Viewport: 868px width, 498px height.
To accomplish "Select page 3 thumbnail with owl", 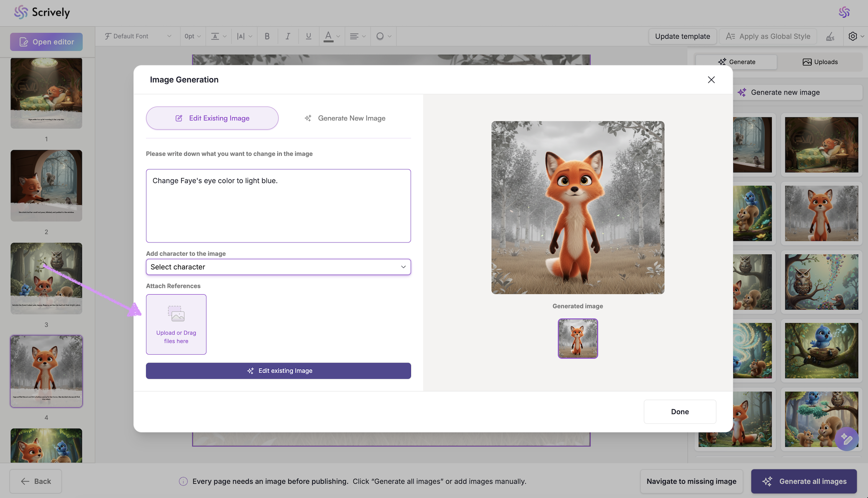I will coord(46,278).
